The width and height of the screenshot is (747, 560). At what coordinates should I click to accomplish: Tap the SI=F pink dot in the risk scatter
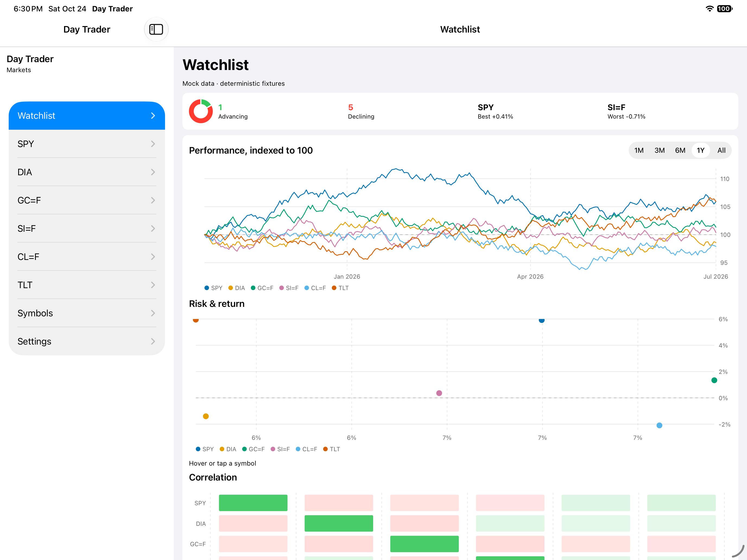[x=439, y=393]
